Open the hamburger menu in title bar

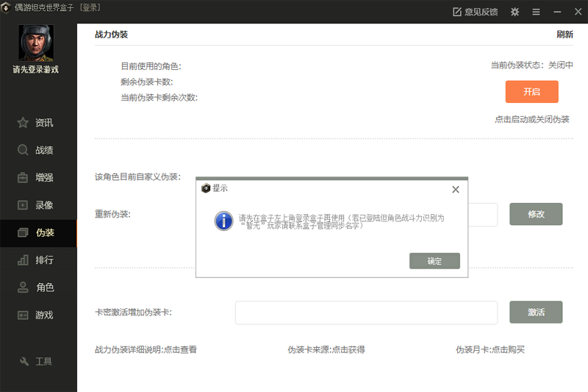536,12
